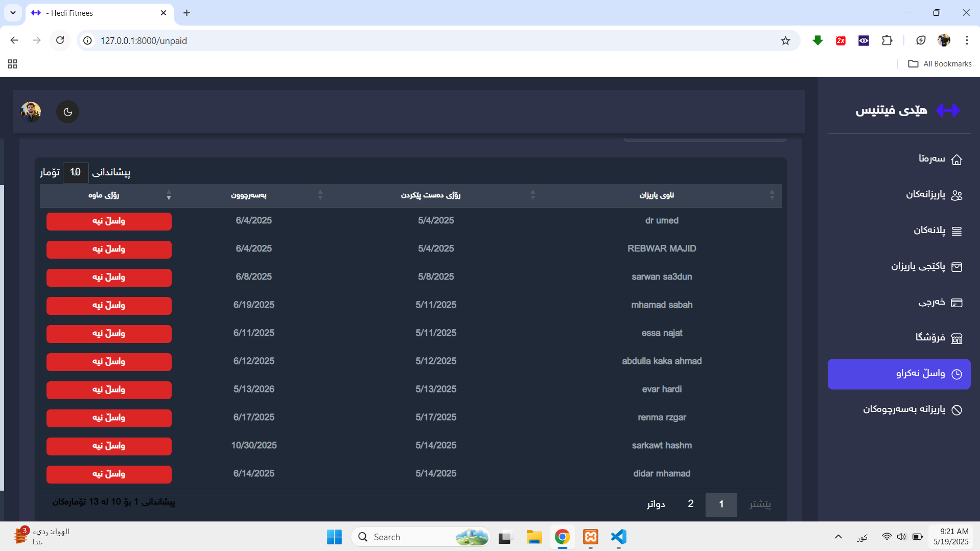The width and height of the screenshot is (980, 551).
Task: Open Visual Studio Code from the taskbar
Action: 618,537
